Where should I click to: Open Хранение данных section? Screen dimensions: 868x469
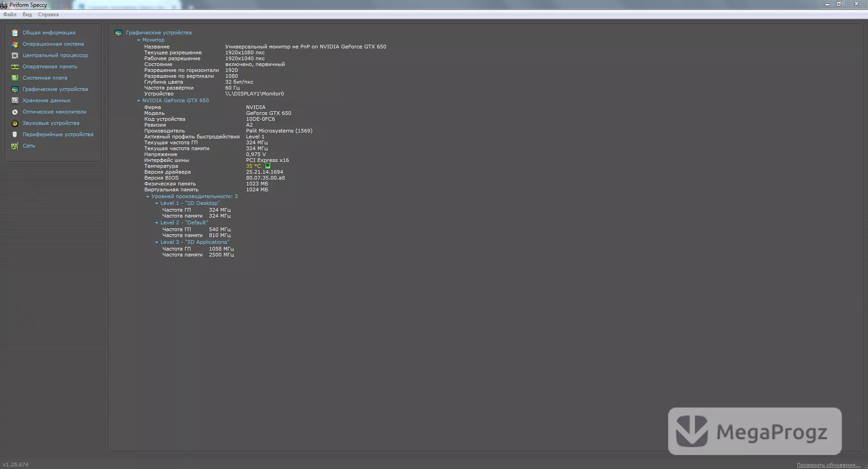[x=47, y=100]
